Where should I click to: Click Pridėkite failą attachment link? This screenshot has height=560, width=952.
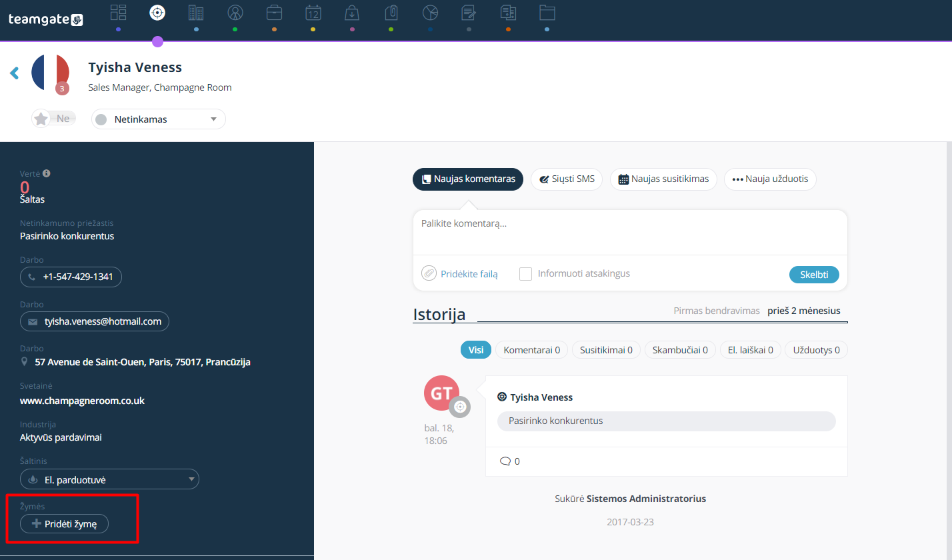(x=460, y=273)
